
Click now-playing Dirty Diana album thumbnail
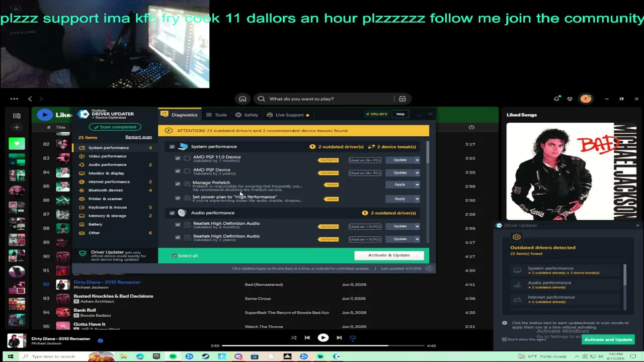pos(16,340)
